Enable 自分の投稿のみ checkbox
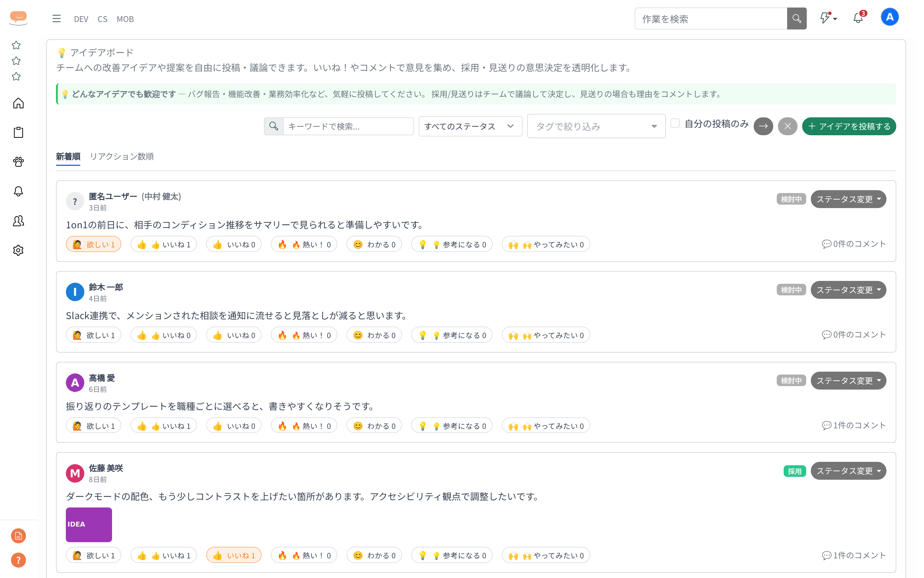Image resolution: width=924 pixels, height=578 pixels. [x=675, y=123]
